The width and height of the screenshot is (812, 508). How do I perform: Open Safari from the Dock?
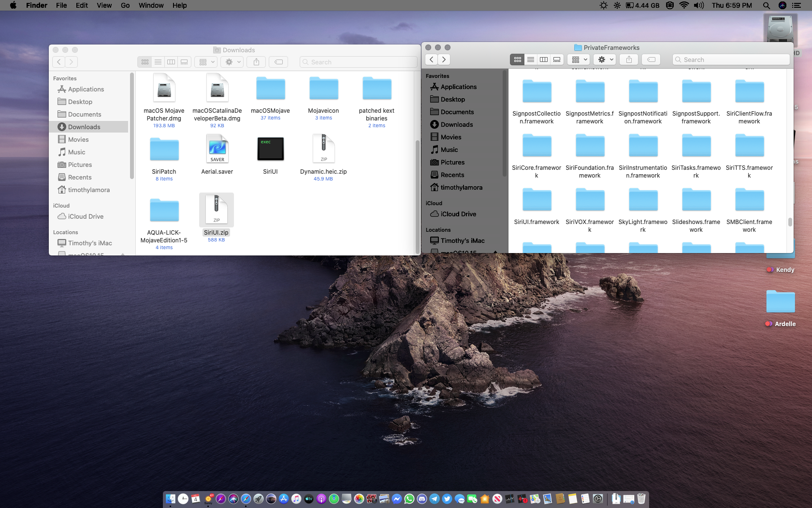coord(246,499)
